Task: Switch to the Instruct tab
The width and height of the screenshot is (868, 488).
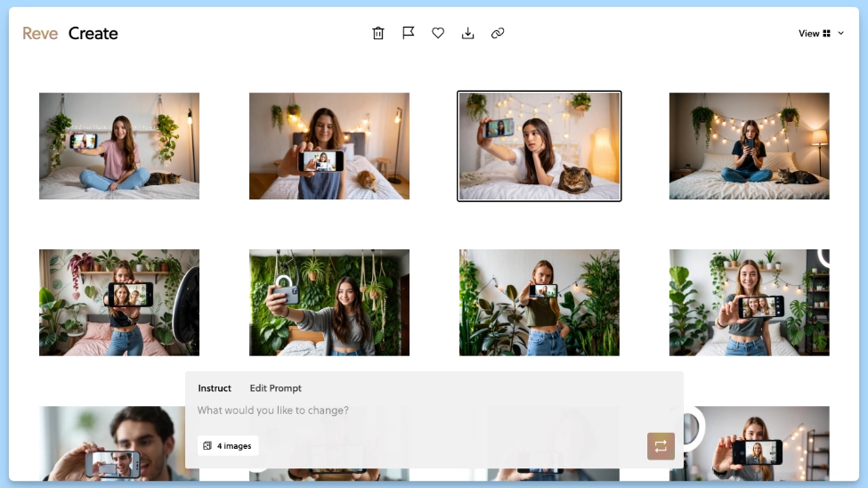Action: [215, 388]
